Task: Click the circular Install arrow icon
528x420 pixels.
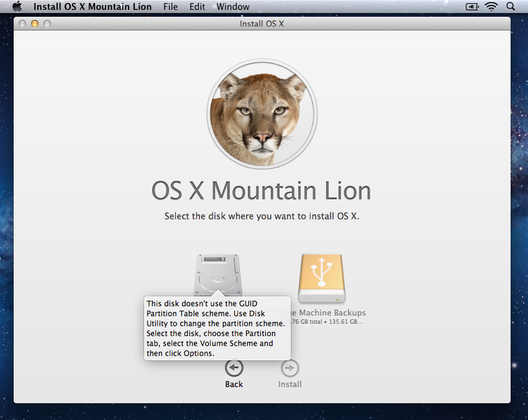Action: coord(289,368)
